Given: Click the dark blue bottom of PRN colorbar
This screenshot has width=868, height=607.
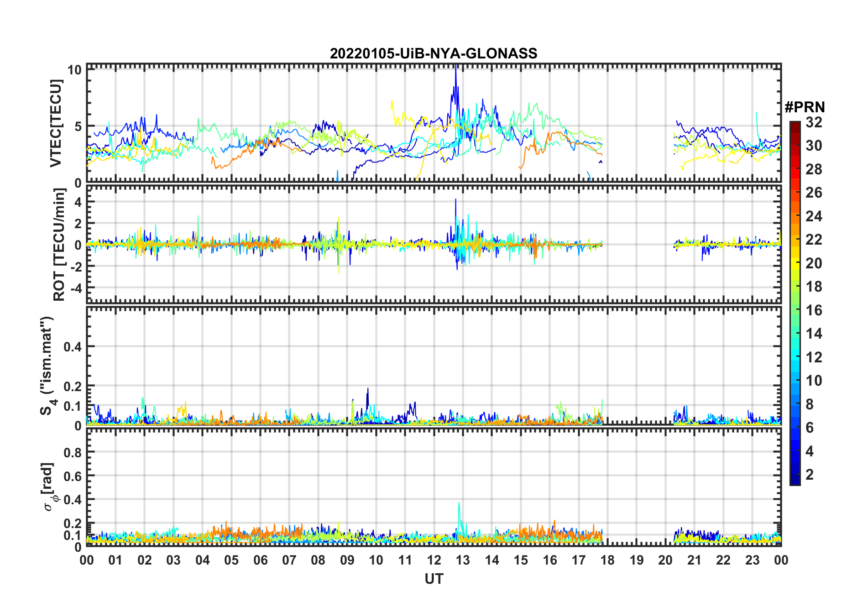Looking at the screenshot, I should [x=795, y=479].
